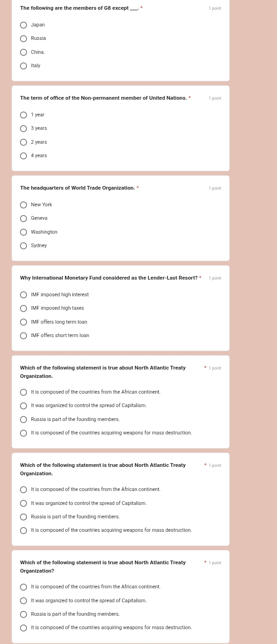Choose Geneva as WTO headquarters

[x=24, y=218]
